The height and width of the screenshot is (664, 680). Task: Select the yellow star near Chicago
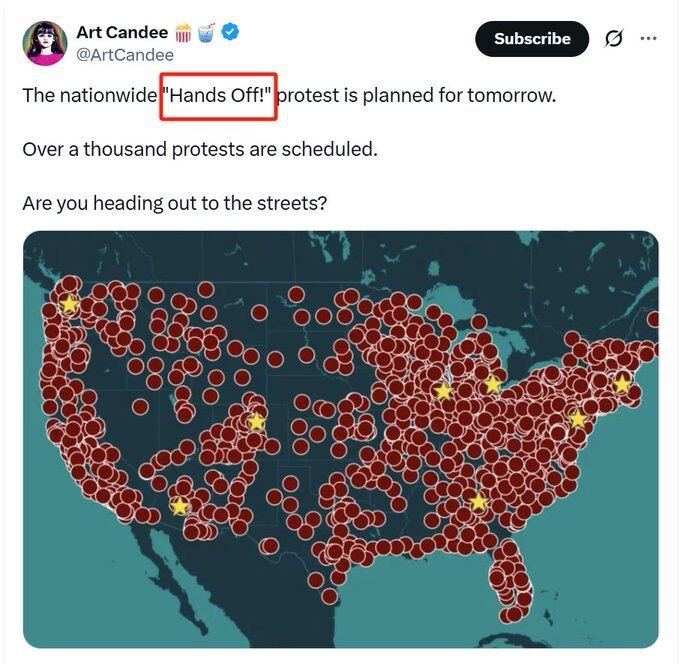point(443,391)
